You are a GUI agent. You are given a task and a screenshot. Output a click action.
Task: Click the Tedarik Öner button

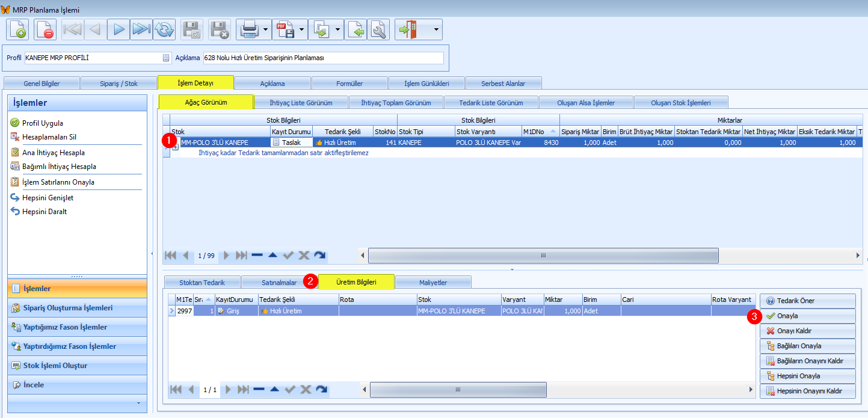coord(807,301)
